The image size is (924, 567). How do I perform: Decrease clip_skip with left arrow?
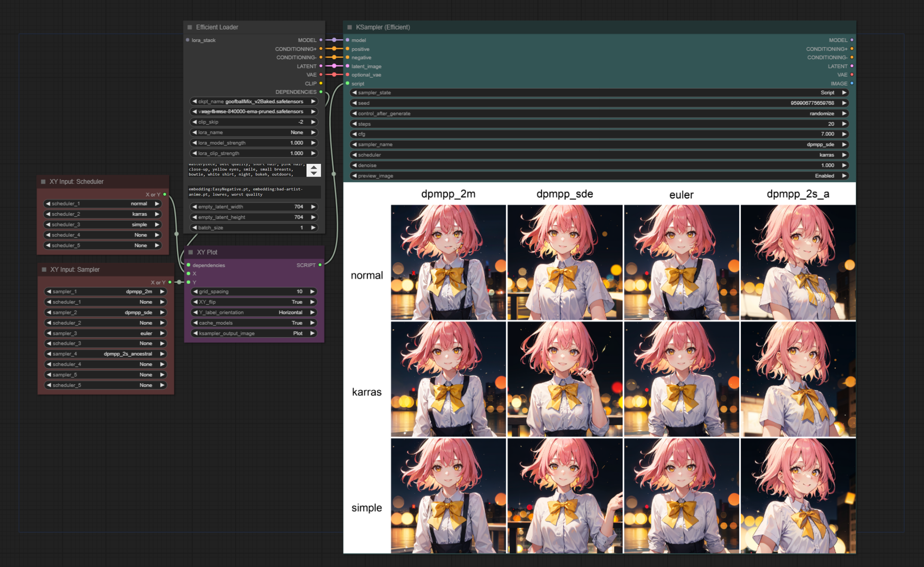pos(194,122)
